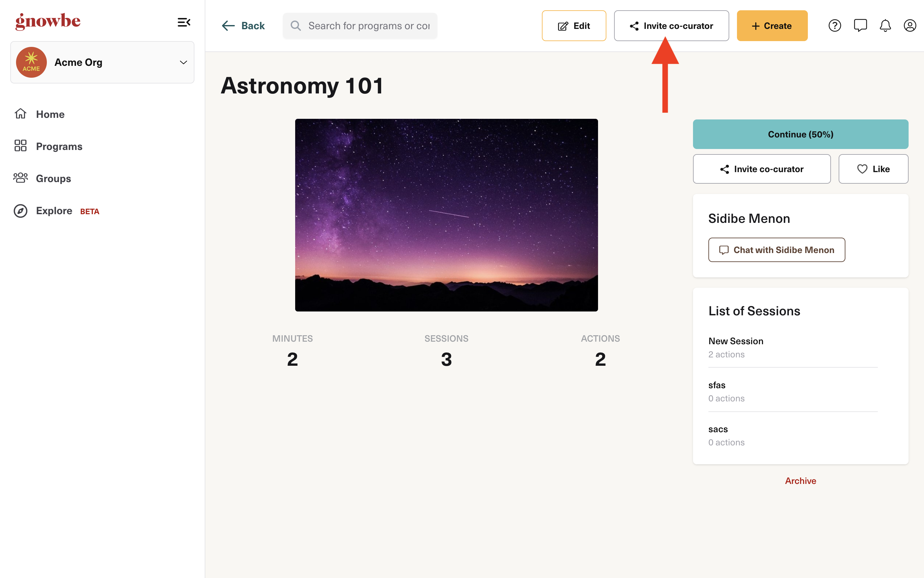
Task: Click Continue (50%) button
Action: click(801, 134)
